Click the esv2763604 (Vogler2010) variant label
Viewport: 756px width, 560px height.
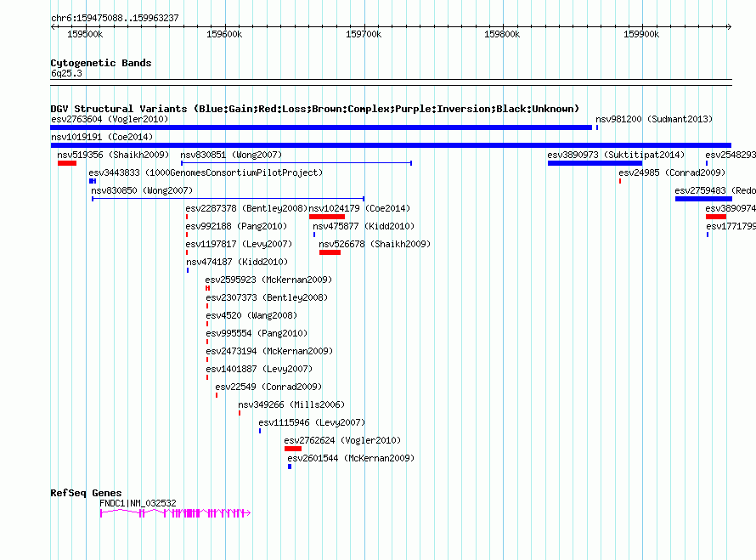pos(110,119)
